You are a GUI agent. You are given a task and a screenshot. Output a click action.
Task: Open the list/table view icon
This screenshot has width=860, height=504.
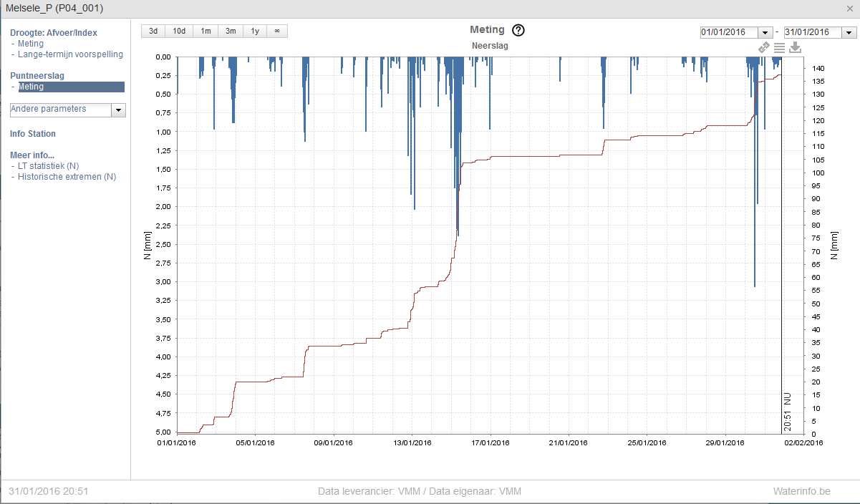[x=779, y=47]
